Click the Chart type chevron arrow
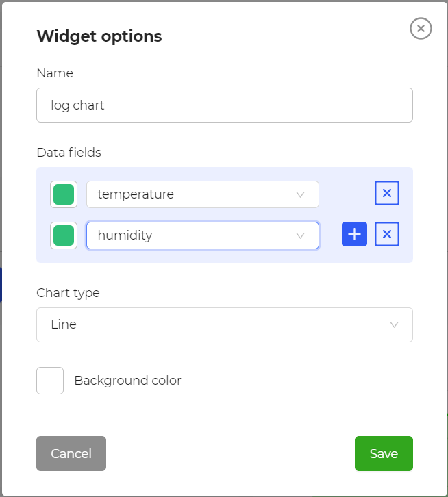 pyautogui.click(x=394, y=324)
